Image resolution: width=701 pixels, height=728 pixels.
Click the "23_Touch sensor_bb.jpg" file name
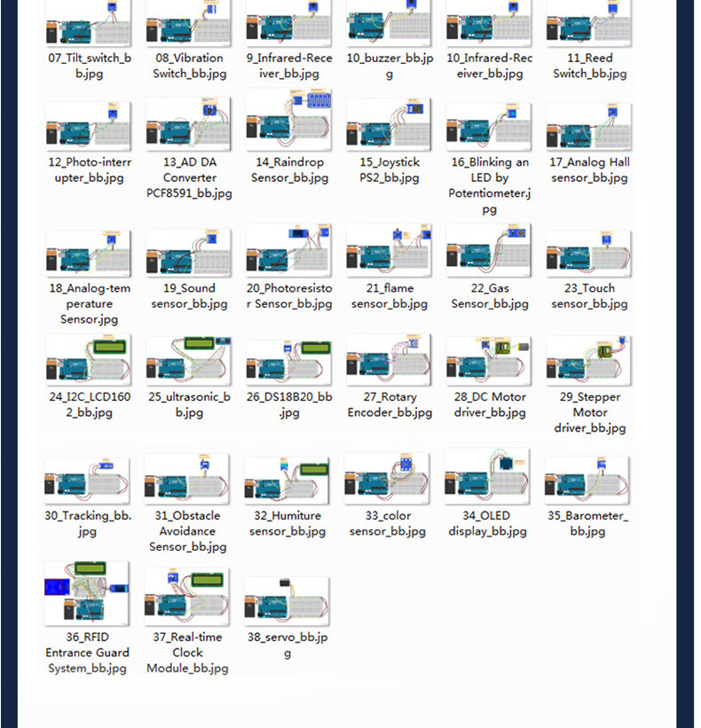pos(589,296)
